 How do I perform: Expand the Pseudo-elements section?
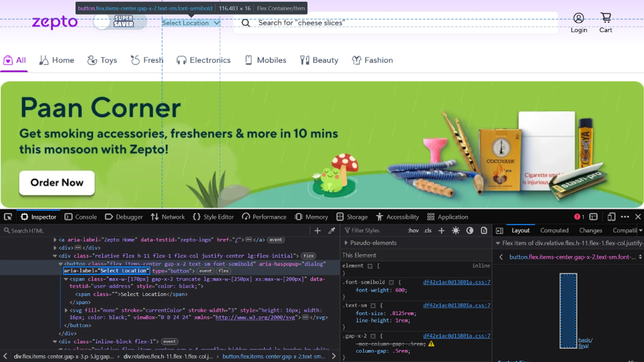[346, 243]
